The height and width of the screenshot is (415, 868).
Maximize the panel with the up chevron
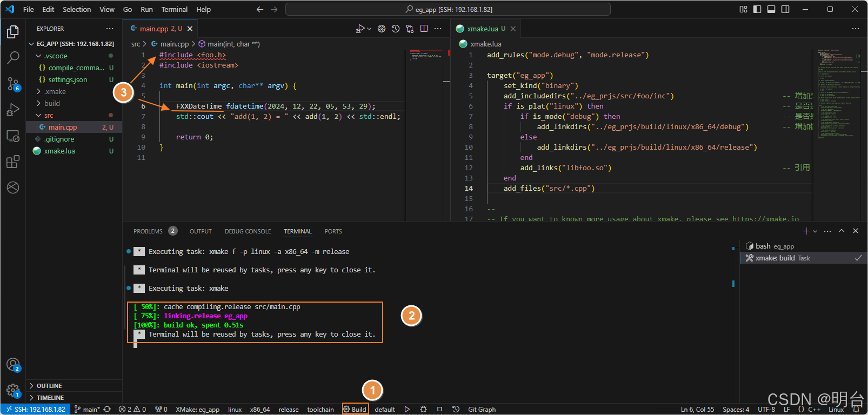pos(842,231)
